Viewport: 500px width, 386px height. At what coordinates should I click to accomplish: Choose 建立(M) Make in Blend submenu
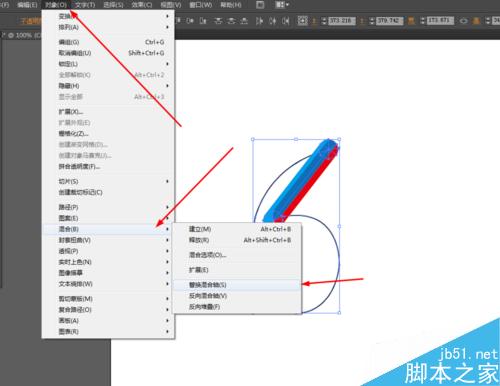click(x=237, y=229)
